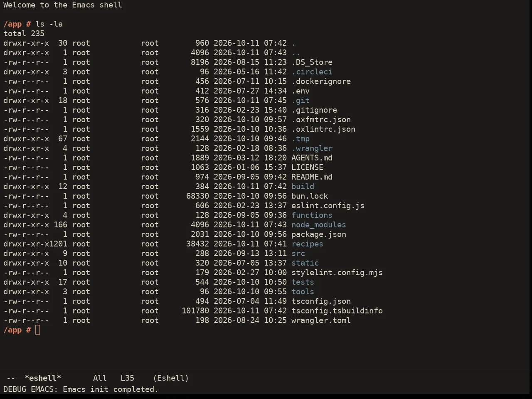Click the tsconfig.json file name

tap(321, 301)
